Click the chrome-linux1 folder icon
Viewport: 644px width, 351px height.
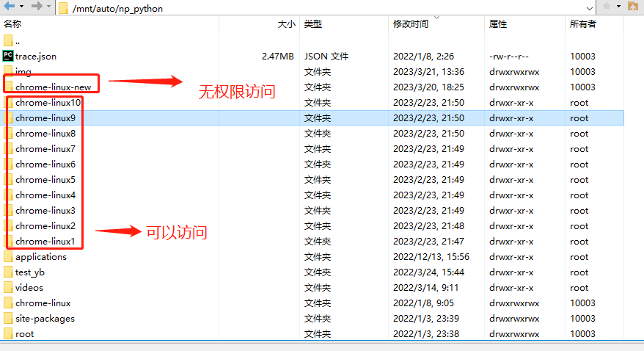(x=8, y=241)
